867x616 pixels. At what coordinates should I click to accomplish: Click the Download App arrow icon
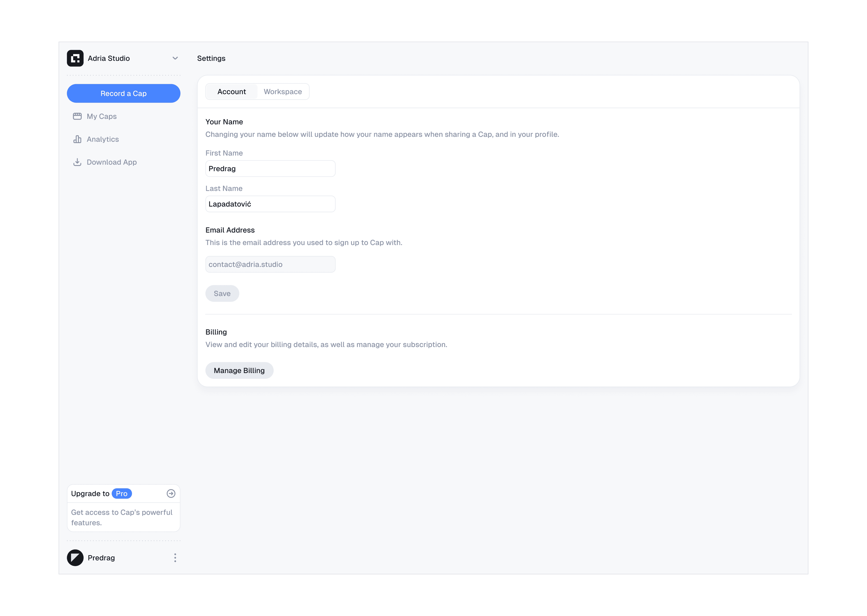[77, 162]
